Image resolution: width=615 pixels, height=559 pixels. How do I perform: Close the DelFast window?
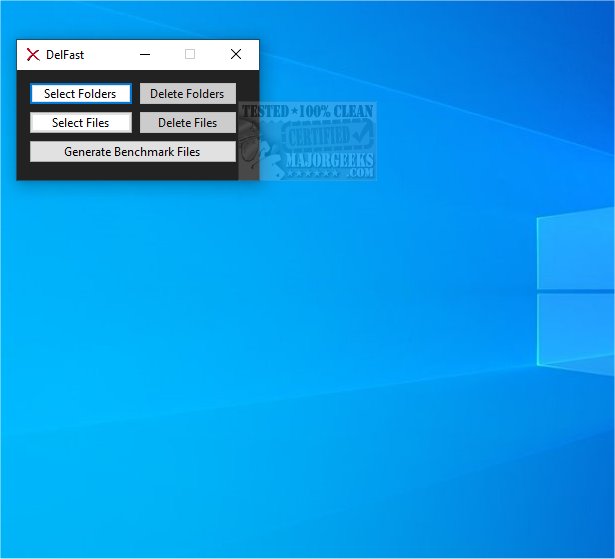(x=236, y=55)
